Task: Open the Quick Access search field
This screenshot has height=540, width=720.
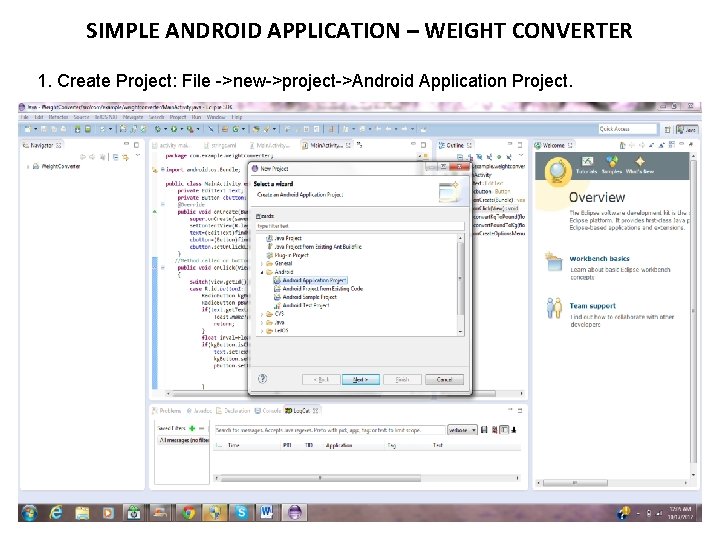Action: point(628,129)
